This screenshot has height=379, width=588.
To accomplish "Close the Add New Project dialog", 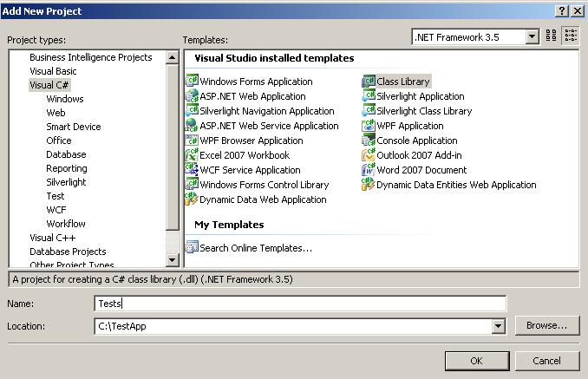I will [578, 11].
